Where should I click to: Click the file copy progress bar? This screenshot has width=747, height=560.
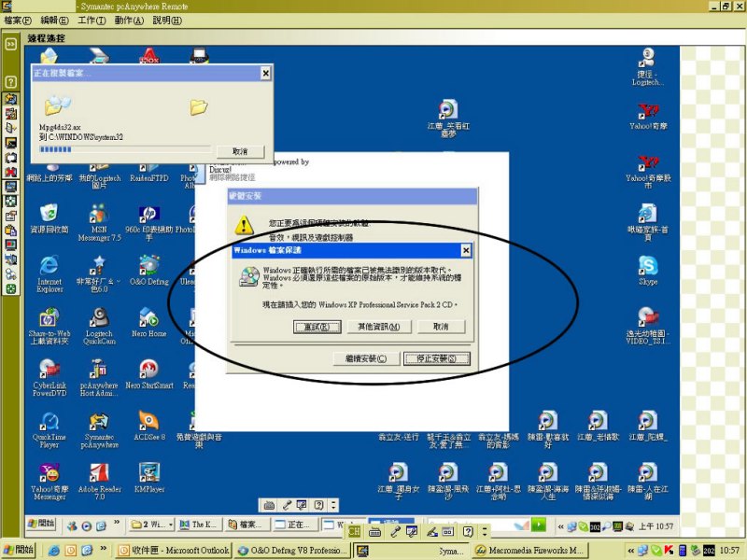(x=125, y=149)
